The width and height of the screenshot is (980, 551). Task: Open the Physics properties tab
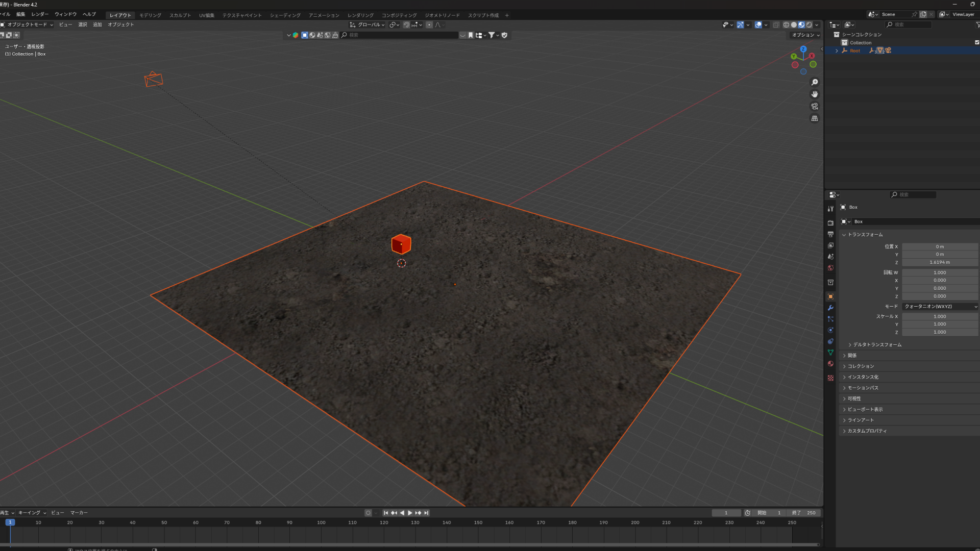[830, 330]
